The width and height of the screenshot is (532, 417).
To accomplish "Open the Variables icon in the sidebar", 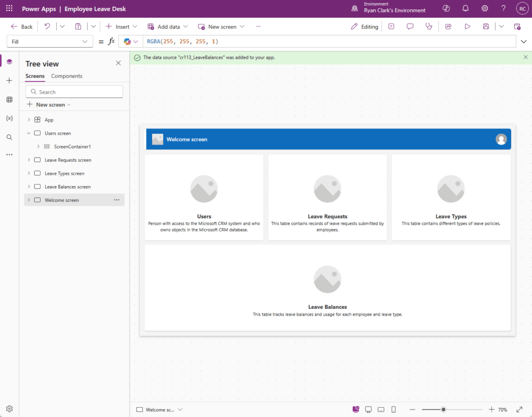I will click(9, 118).
